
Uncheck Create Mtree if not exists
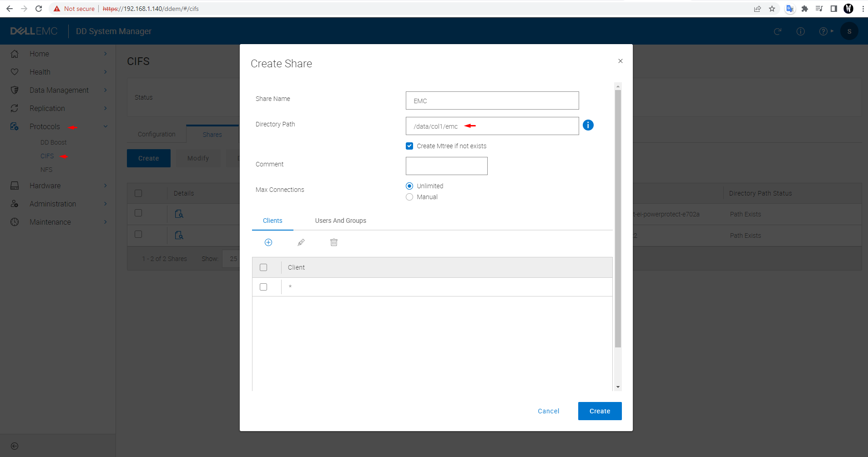click(x=409, y=146)
